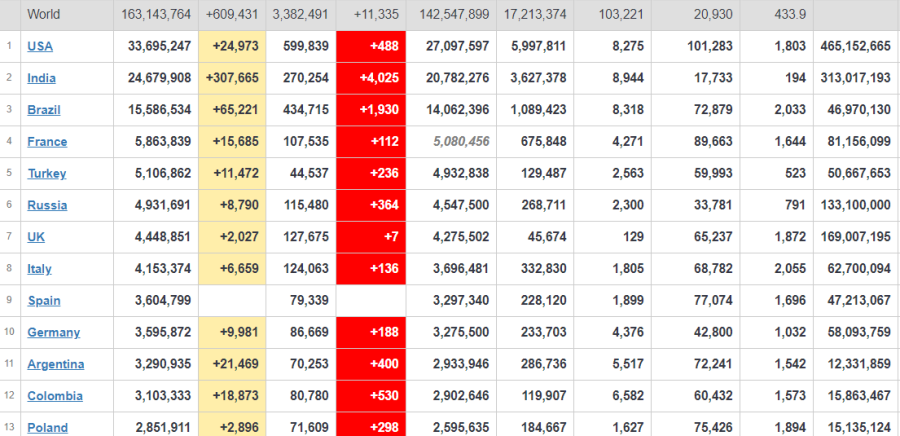The image size is (900, 436).
Task: Select Turkey tests value 50,667,653
Action: tap(859, 173)
